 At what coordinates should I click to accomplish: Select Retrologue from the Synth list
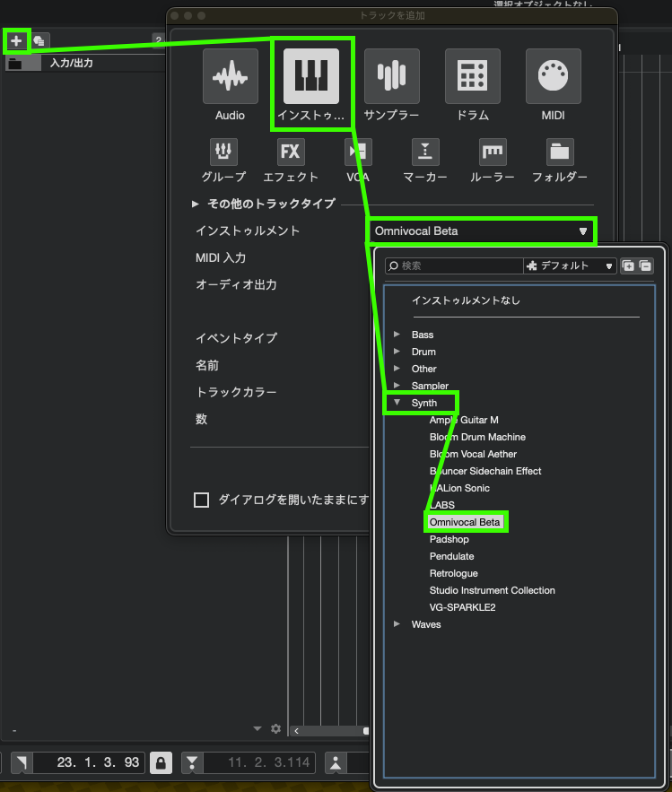coord(453,573)
